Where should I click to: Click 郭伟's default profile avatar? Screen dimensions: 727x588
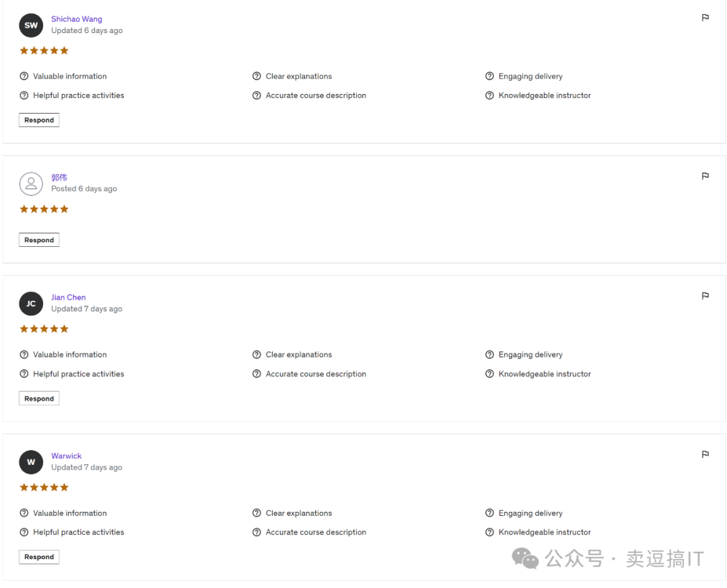(x=31, y=184)
